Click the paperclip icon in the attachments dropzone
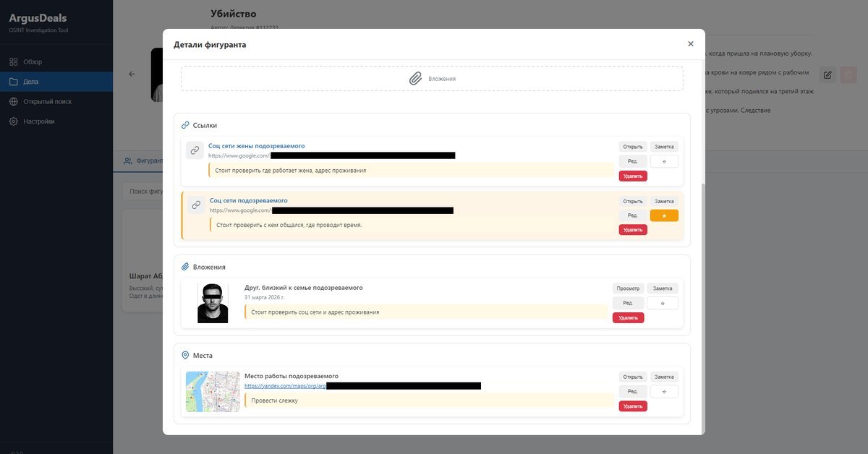868x454 pixels. [x=415, y=79]
